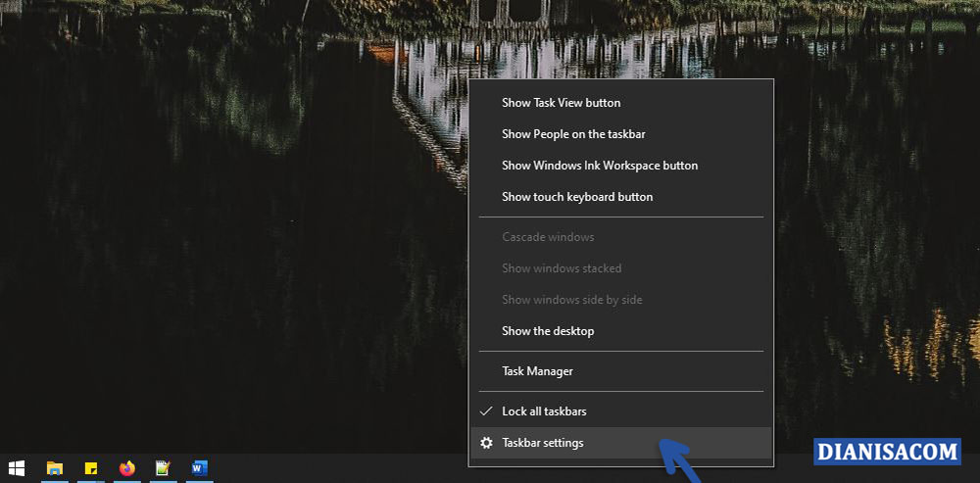Enable Show Task View button
980x483 pixels.
coord(621,103)
